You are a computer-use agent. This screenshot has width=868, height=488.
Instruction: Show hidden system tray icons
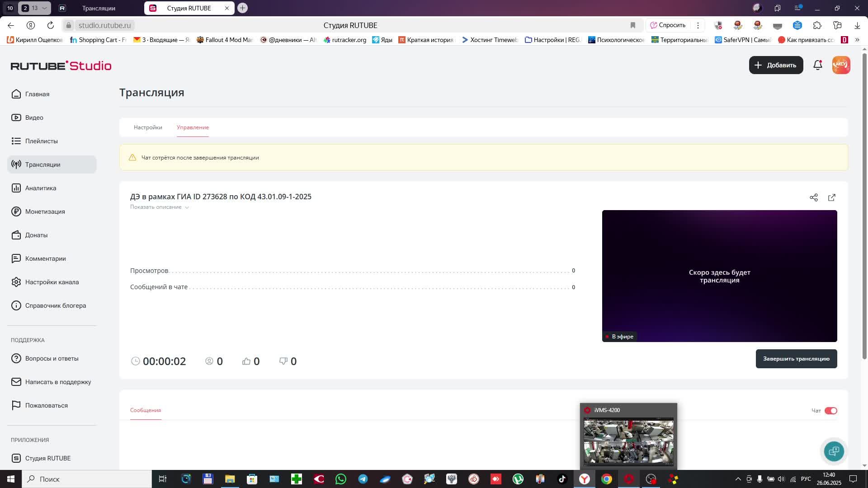pos(738,479)
